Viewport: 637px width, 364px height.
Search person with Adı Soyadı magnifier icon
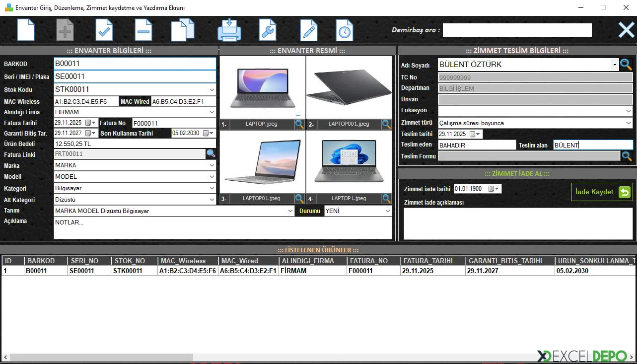click(626, 65)
